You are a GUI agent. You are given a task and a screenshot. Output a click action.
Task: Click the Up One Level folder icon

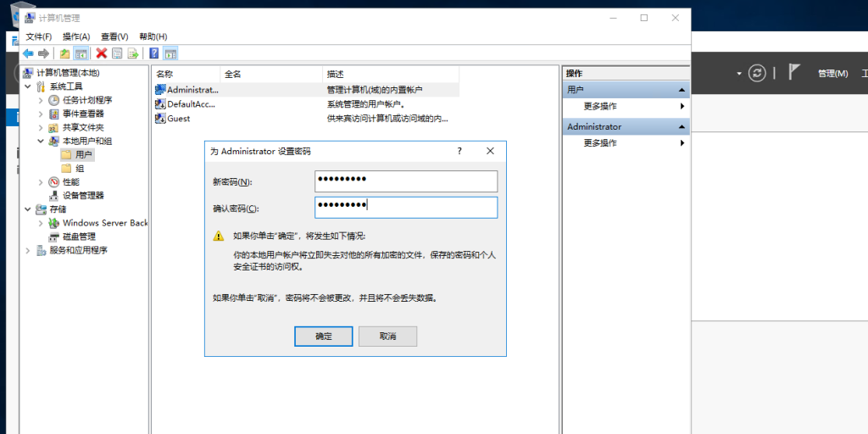pos(64,53)
